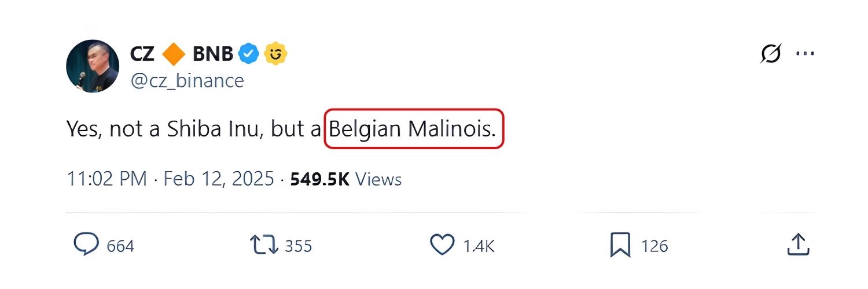Image resolution: width=868 pixels, height=289 pixels.
Task: Click the "BNB" text in display name
Action: pyautogui.click(x=212, y=54)
